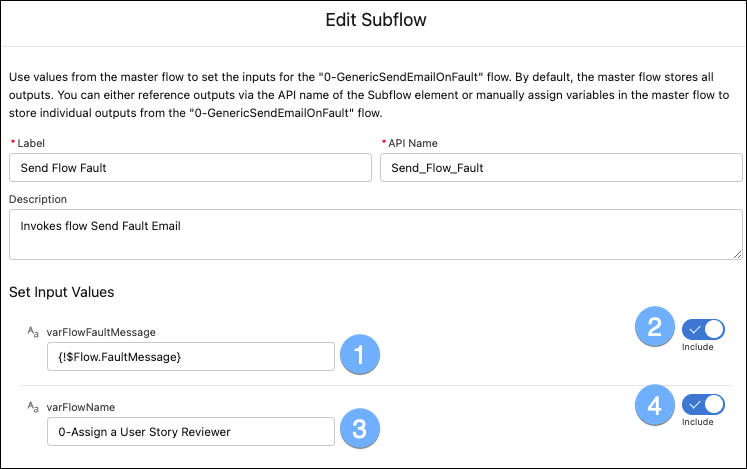This screenshot has width=747, height=469.
Task: Click the Include label under varFlowName's toggle
Action: pyautogui.click(x=697, y=422)
